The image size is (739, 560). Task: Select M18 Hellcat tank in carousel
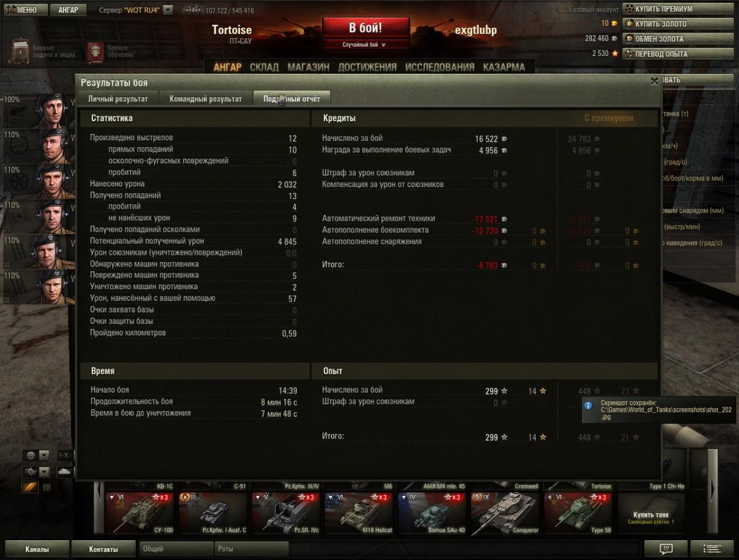[x=360, y=513]
